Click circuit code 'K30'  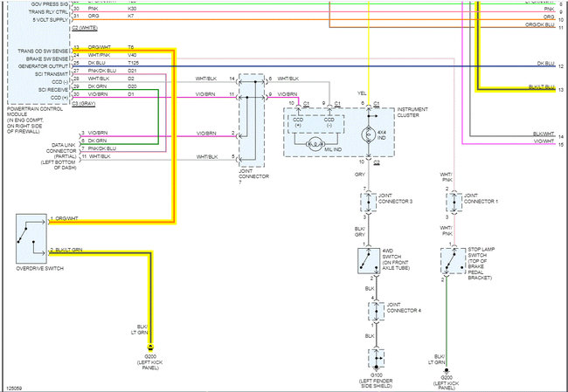(132, 8)
